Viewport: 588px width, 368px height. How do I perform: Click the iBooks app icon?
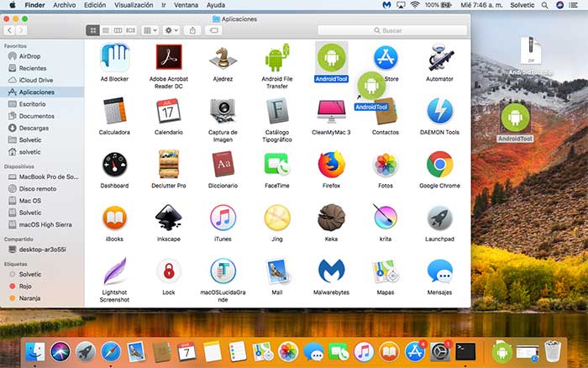pyautogui.click(x=115, y=218)
